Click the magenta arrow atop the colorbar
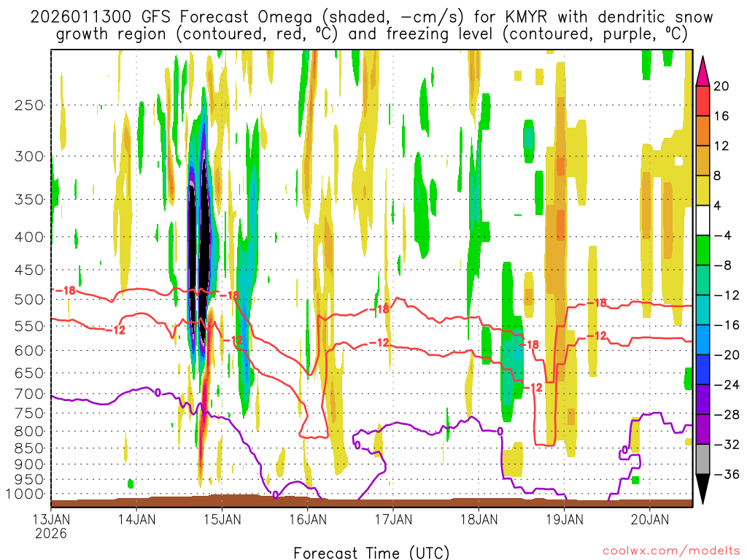This screenshot has width=747, height=560. 703,71
